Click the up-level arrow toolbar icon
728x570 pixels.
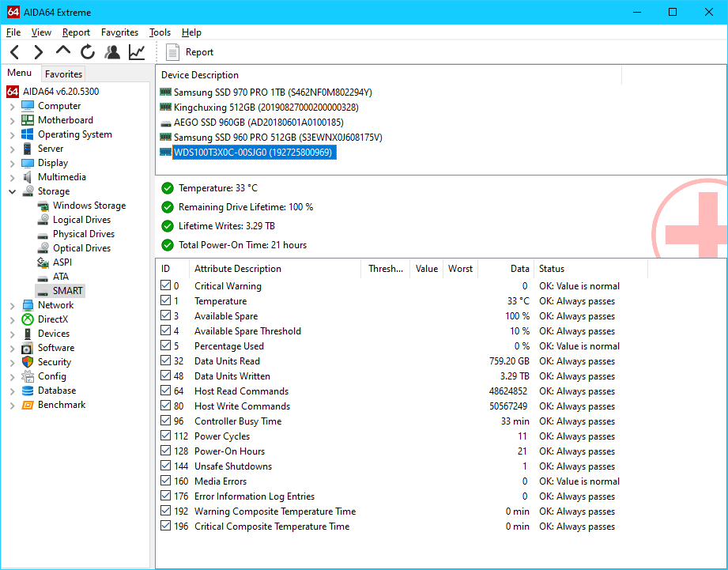point(63,51)
